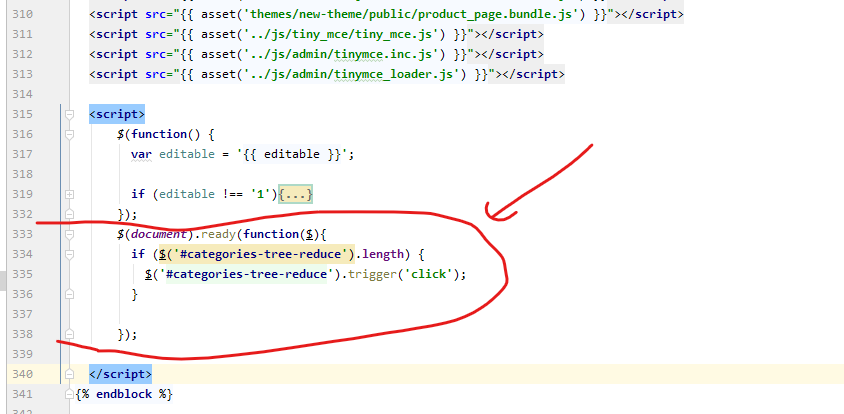Place cursor on the closing </script> tag on line 340
Viewport: 844px width, 414px height.
121,374
